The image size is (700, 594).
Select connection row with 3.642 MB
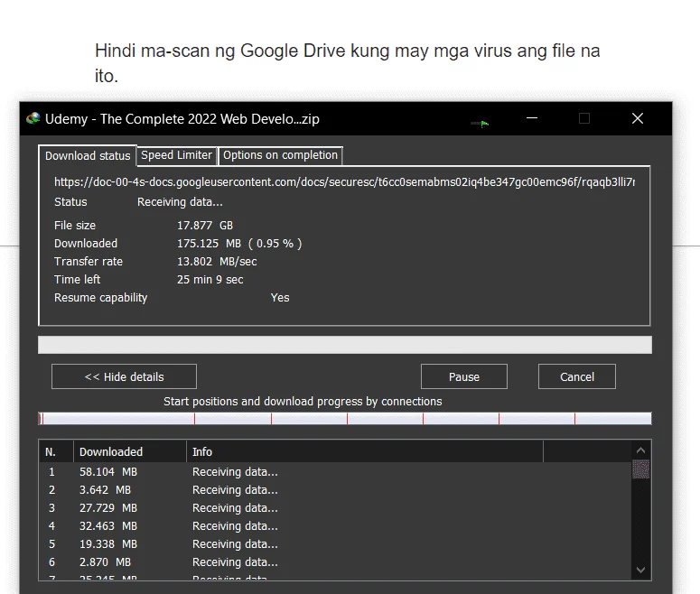tap(335, 490)
